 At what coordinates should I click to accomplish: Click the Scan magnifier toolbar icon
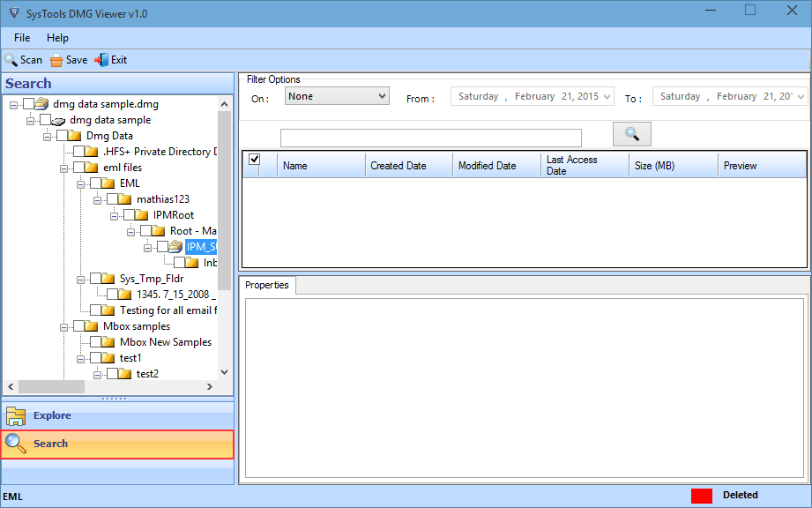11,60
